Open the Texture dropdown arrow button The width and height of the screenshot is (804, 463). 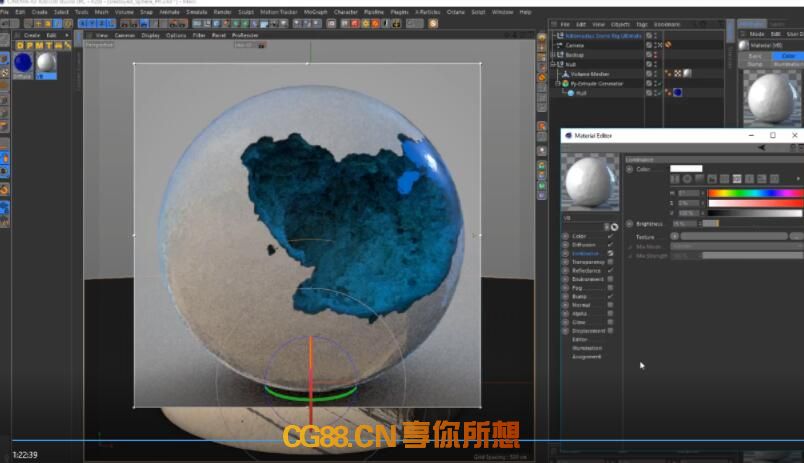coord(675,236)
